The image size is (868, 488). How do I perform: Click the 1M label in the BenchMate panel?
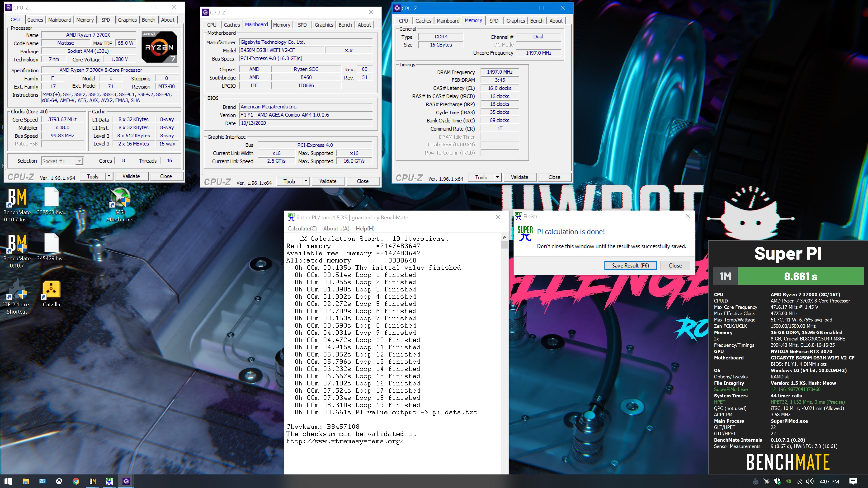click(x=725, y=277)
